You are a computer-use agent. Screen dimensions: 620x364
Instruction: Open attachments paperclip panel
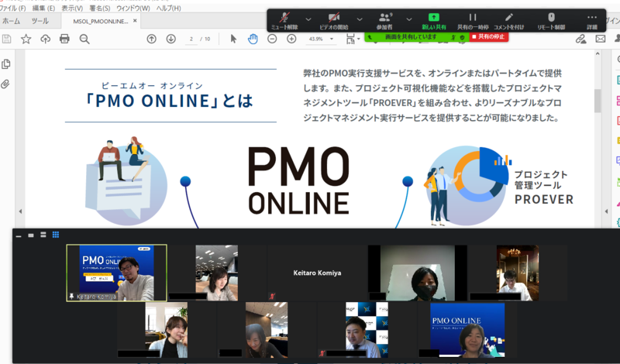(5, 84)
